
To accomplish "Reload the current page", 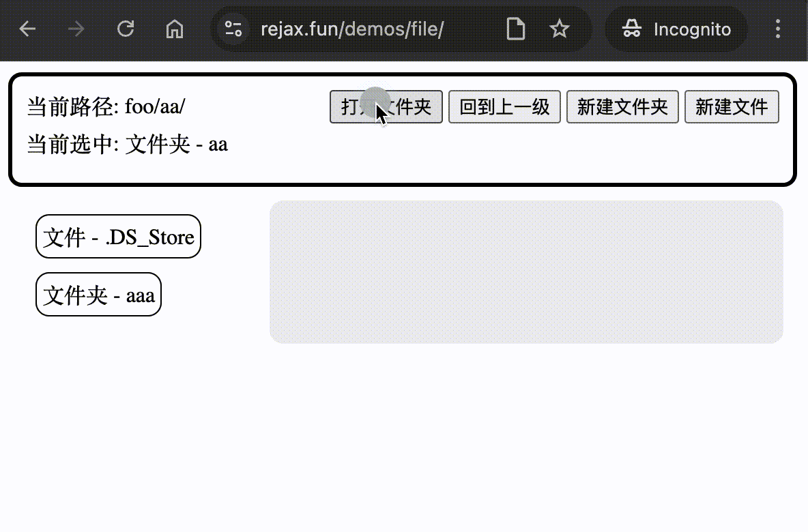I will pos(126,29).
